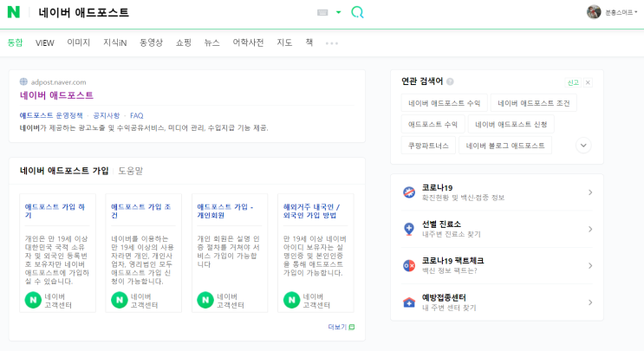Click N icon under 가입 하기 card
The width and height of the screenshot is (644, 351).
(x=33, y=300)
